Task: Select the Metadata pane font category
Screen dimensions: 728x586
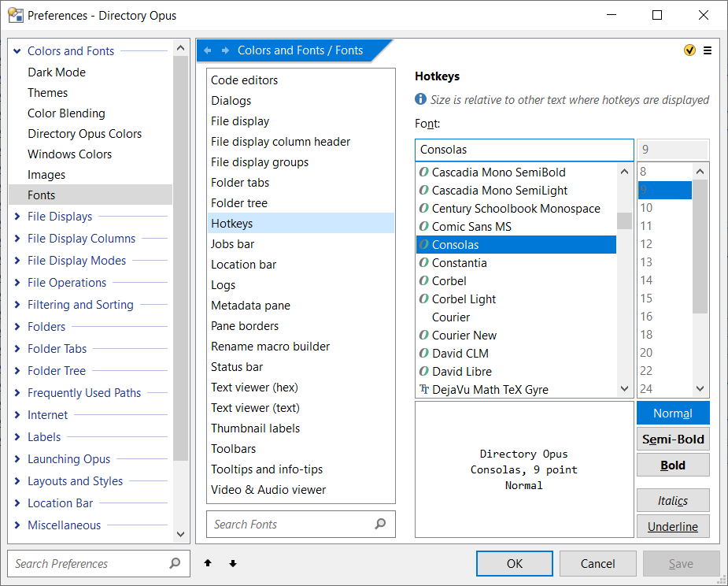Action: tap(301, 306)
